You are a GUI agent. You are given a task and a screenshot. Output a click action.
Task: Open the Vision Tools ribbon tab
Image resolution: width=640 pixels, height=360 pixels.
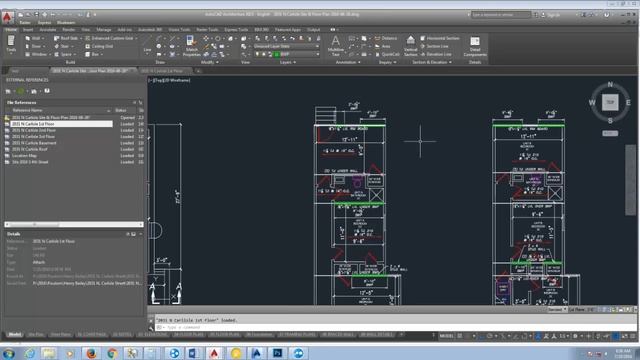pyautogui.click(x=179, y=30)
